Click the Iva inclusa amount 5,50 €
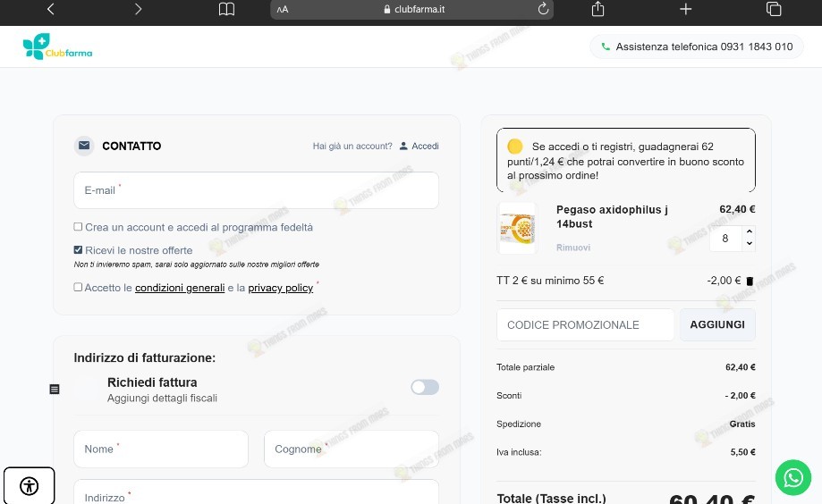Viewport: 822px width, 504px height. (x=742, y=452)
